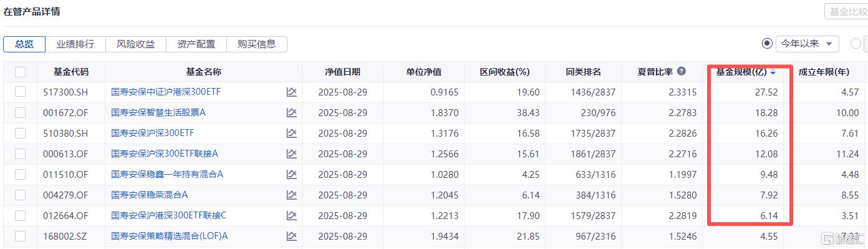Open chart icon for 国寿安保沪港深300ETF联接C
The height and width of the screenshot is (249, 868).
291,216
